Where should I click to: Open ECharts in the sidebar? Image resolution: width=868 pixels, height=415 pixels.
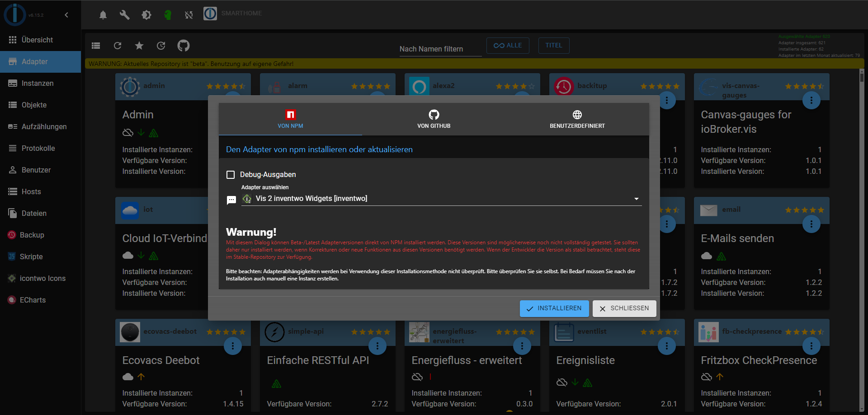click(x=41, y=300)
